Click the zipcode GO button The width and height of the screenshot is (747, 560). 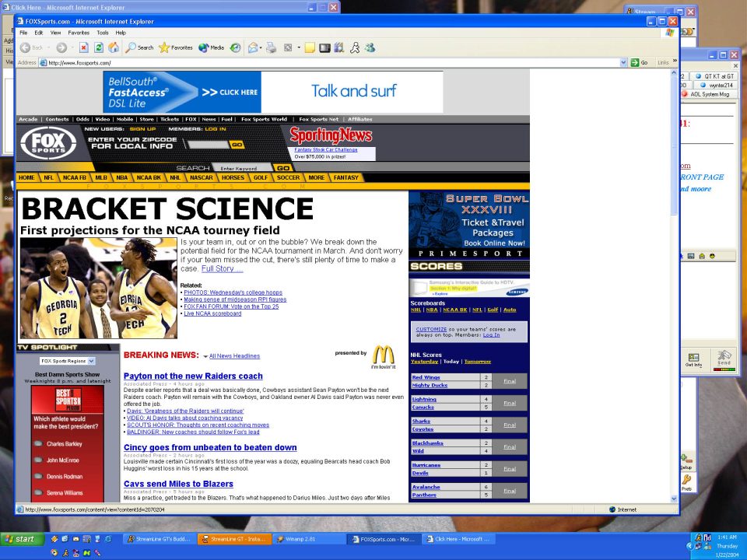237,145
